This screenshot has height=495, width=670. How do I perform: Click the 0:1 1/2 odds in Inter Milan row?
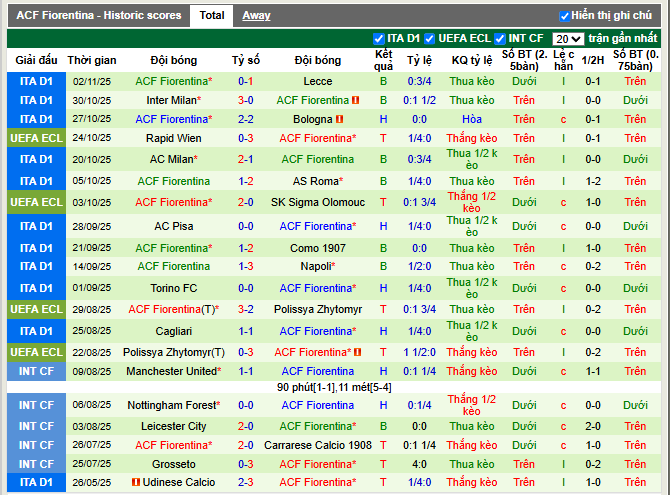pyautogui.click(x=419, y=100)
